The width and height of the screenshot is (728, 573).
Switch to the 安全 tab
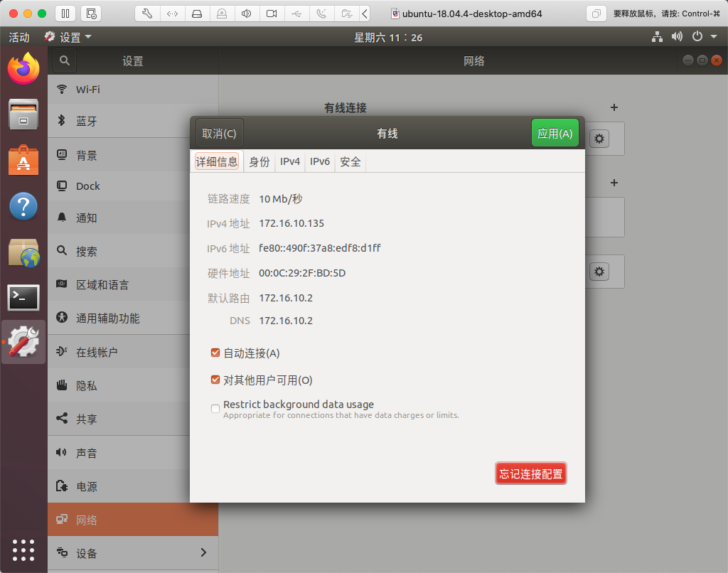[350, 161]
